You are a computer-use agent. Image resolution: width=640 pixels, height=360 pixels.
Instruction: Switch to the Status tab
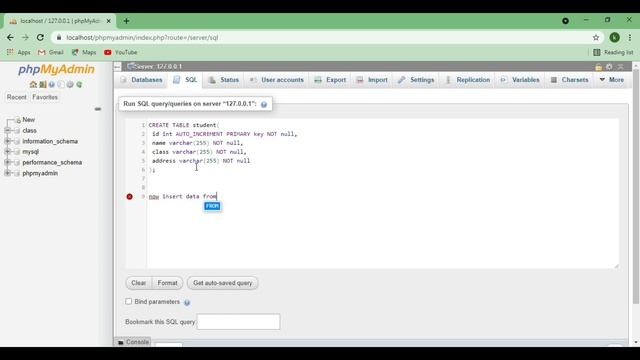coord(224,80)
